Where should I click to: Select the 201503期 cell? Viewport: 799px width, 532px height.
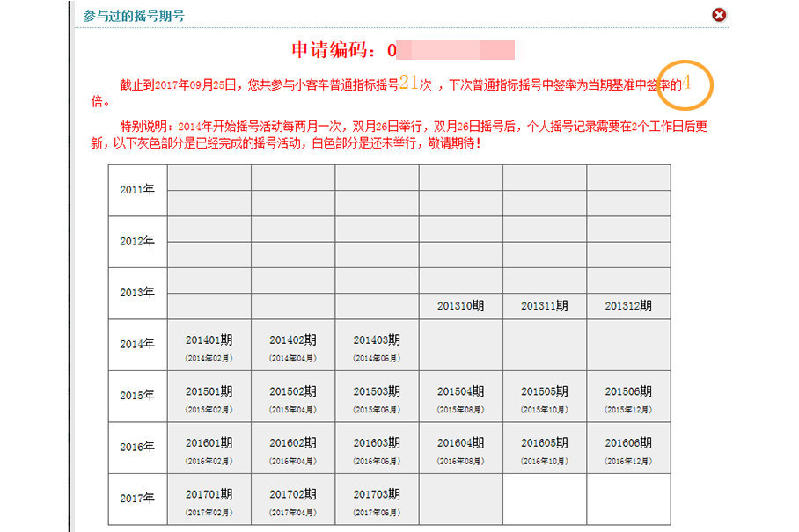[377, 396]
